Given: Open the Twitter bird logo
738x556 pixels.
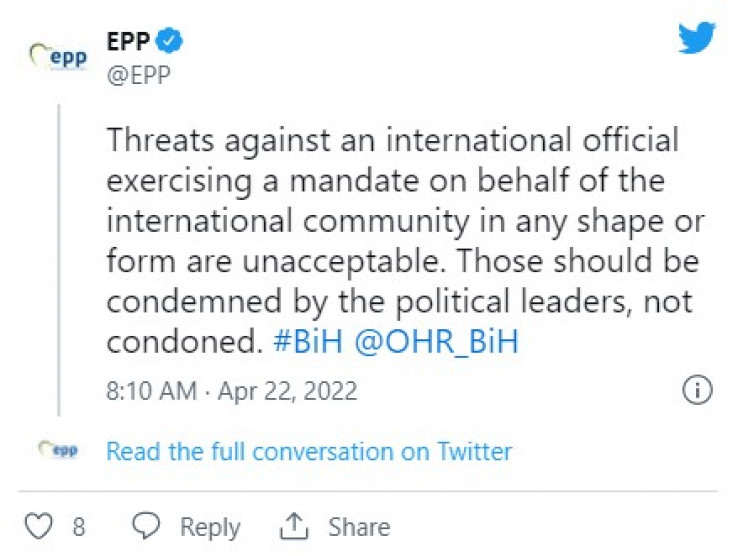Looking at the screenshot, I should (x=697, y=38).
